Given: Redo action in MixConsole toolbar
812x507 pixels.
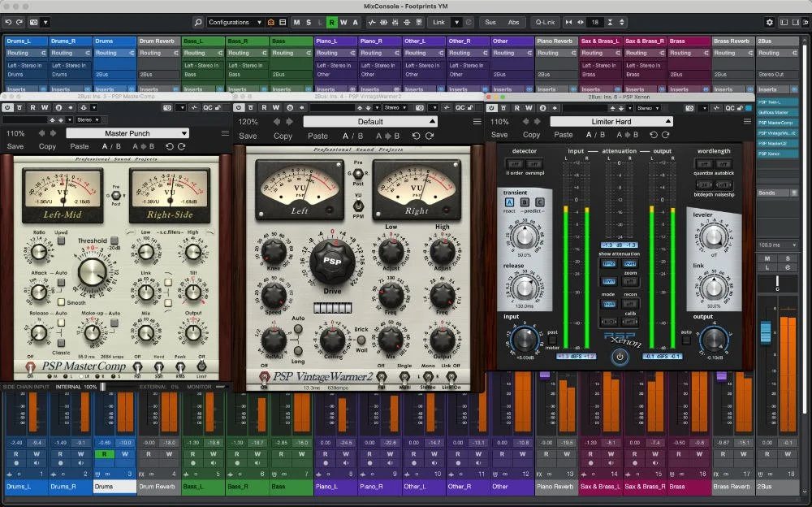Looking at the screenshot, I should coord(19,22).
